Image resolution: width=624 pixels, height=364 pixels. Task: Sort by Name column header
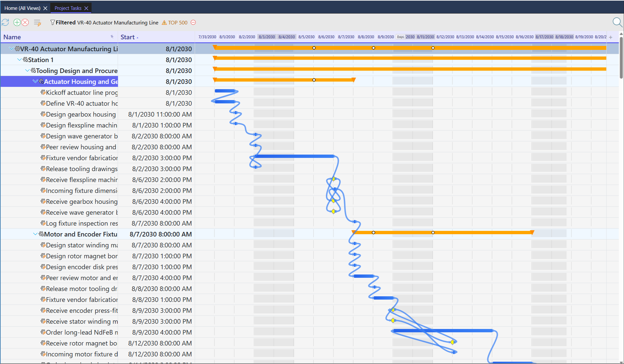tap(12, 37)
